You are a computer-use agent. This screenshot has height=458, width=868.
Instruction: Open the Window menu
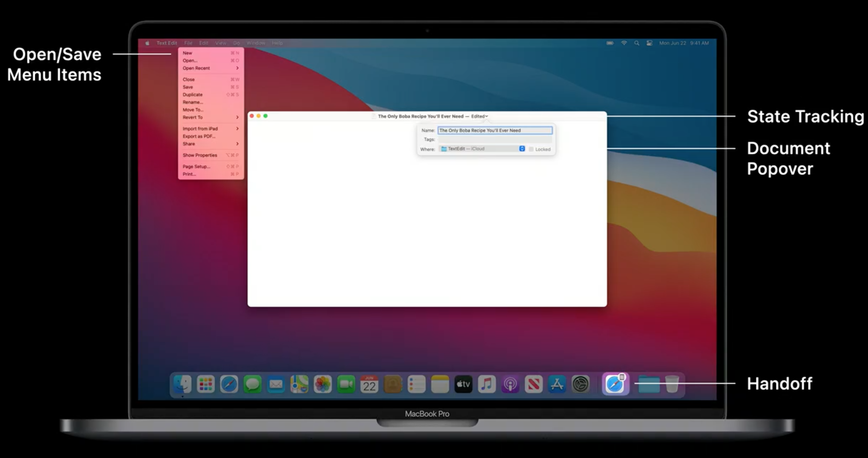click(x=256, y=43)
